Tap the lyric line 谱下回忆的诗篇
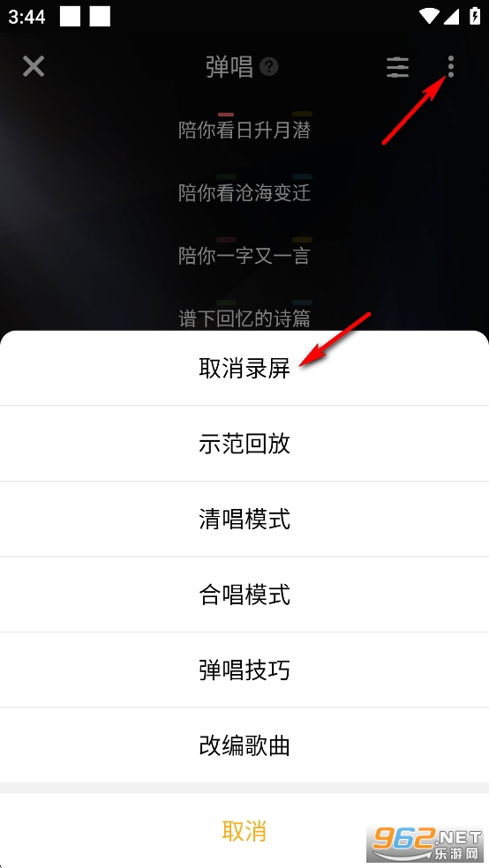This screenshot has width=489, height=868. pyautogui.click(x=244, y=318)
